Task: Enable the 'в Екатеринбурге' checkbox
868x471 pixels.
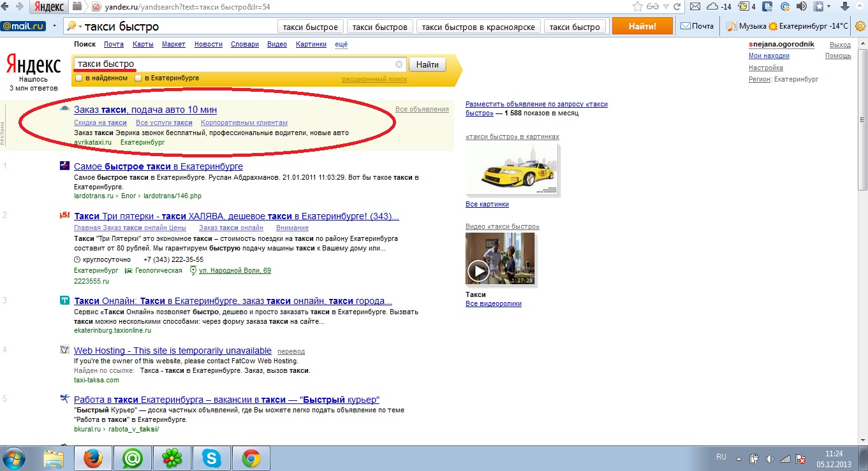Action: [x=138, y=78]
